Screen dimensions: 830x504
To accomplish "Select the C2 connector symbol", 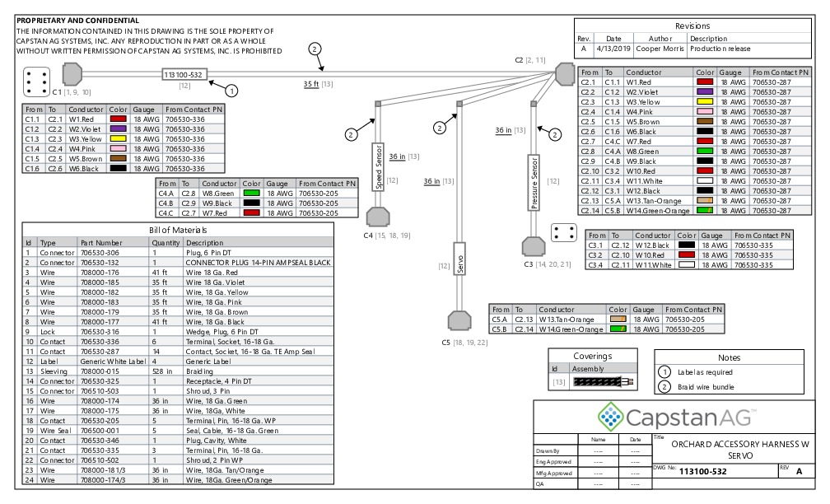I will pyautogui.click(x=565, y=73).
